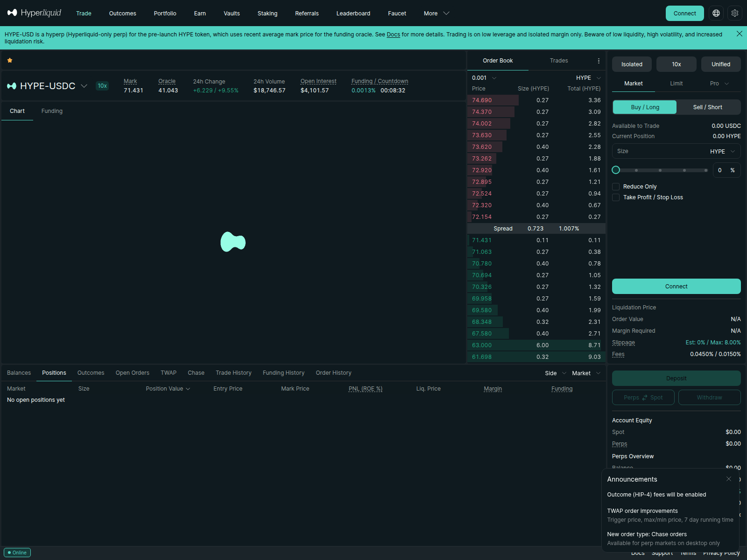
Task: Close the Announcements popup
Action: tap(729, 479)
